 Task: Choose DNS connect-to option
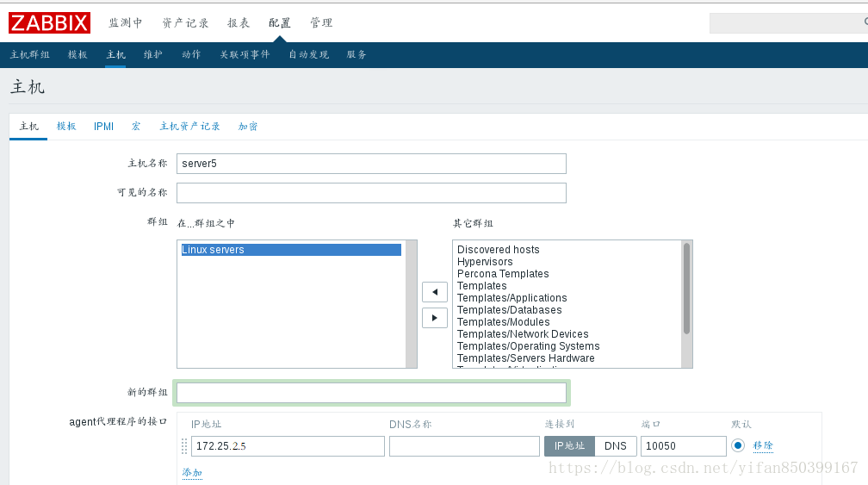pos(616,446)
